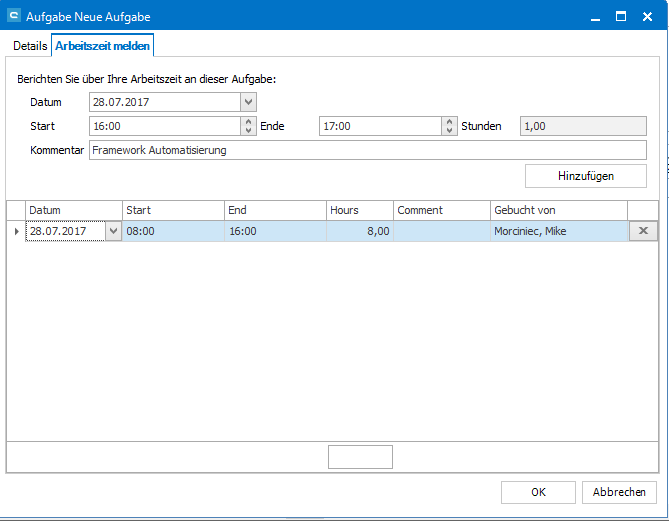
Task: Expand the date dropdown in the grid row
Action: tap(112, 231)
